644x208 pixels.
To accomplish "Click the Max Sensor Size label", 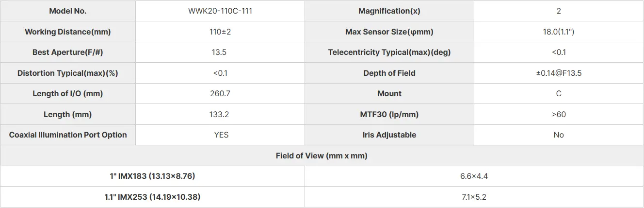I will [389, 32].
